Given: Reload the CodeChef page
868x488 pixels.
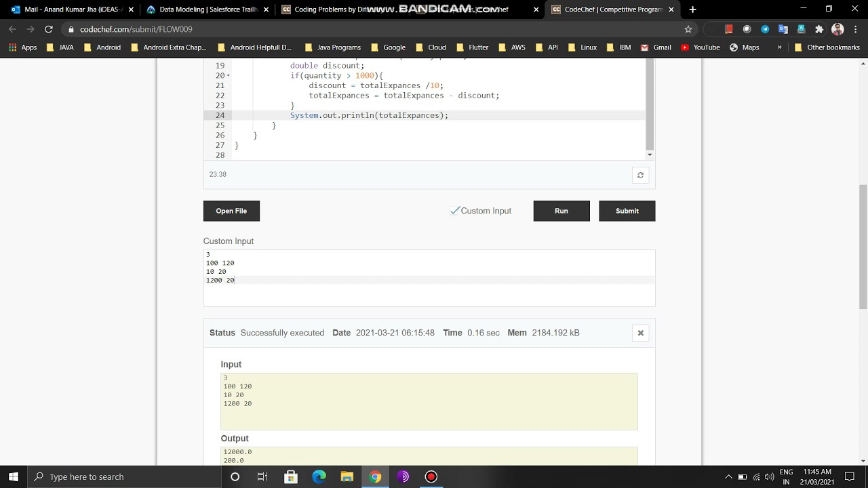Looking at the screenshot, I should click(48, 29).
